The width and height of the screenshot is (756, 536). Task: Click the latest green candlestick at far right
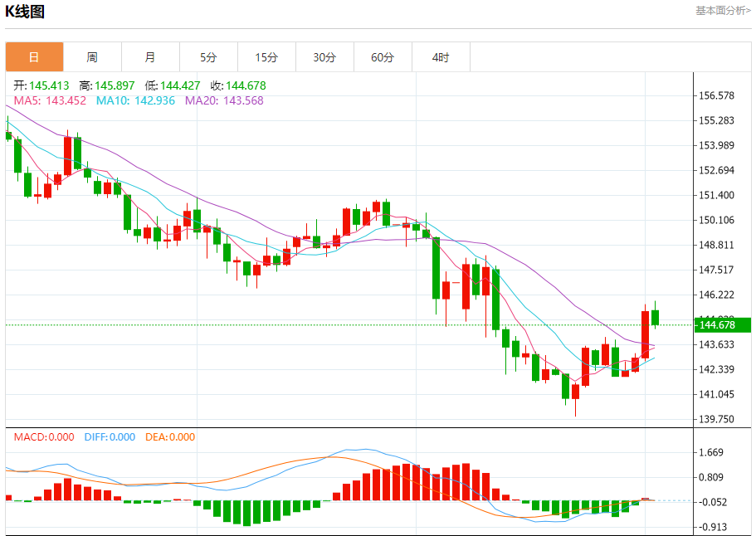pyautogui.click(x=655, y=318)
